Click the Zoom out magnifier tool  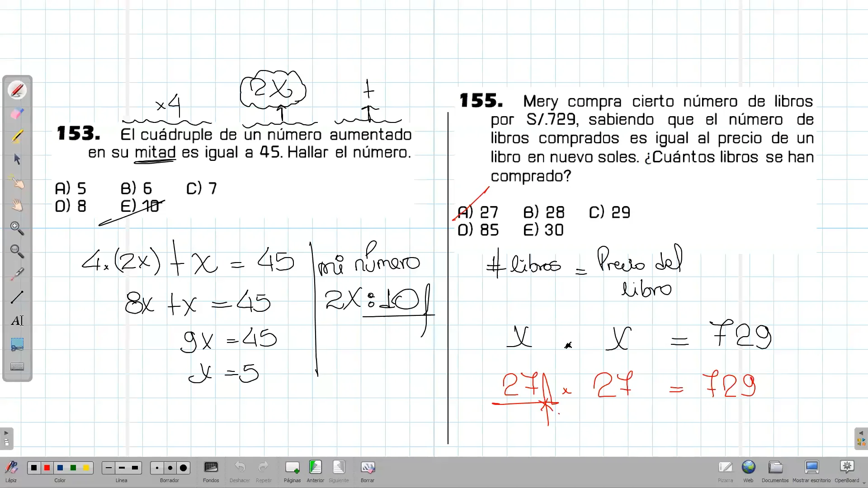(17, 251)
